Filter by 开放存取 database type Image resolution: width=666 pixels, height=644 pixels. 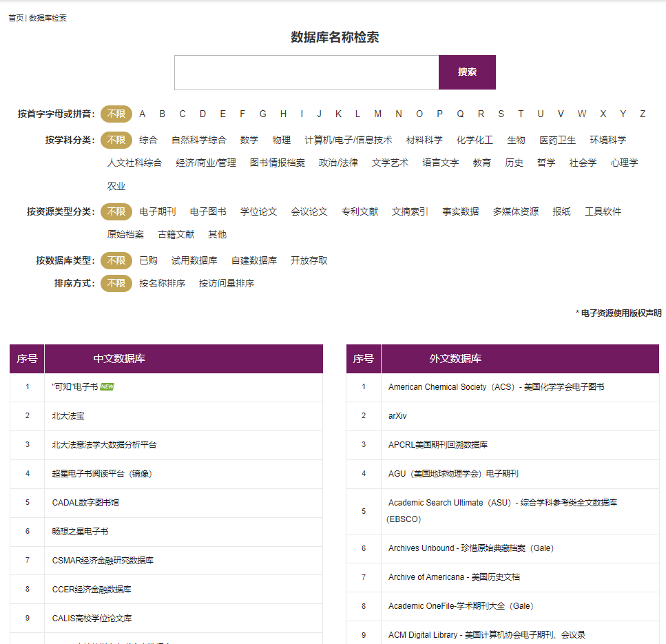309,260
